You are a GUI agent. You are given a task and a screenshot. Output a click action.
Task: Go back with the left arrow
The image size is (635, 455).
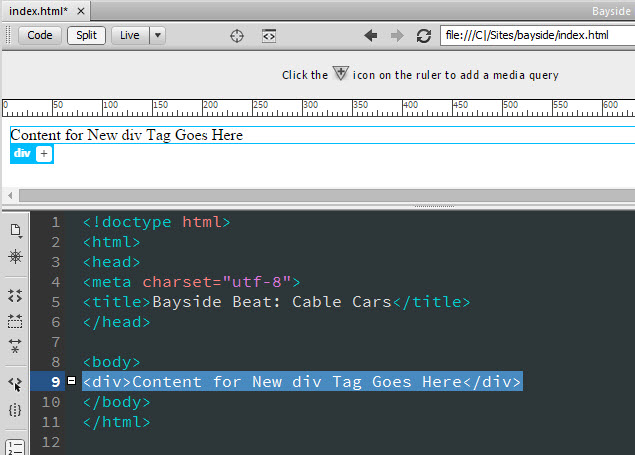(x=371, y=36)
